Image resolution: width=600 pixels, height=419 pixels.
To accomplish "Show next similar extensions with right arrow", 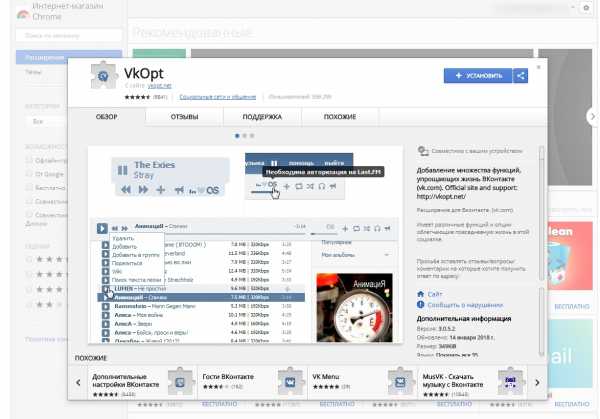I will click(x=537, y=382).
